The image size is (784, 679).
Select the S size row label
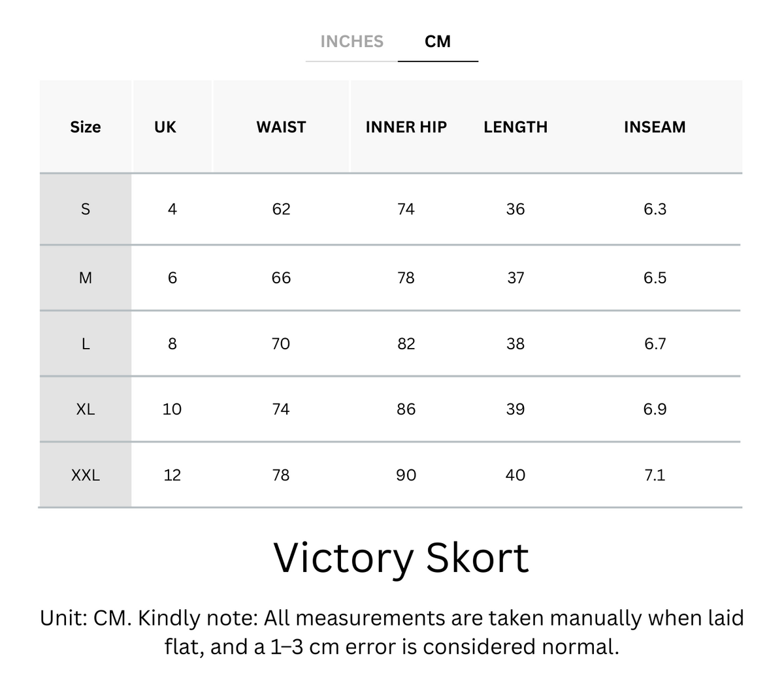click(86, 209)
